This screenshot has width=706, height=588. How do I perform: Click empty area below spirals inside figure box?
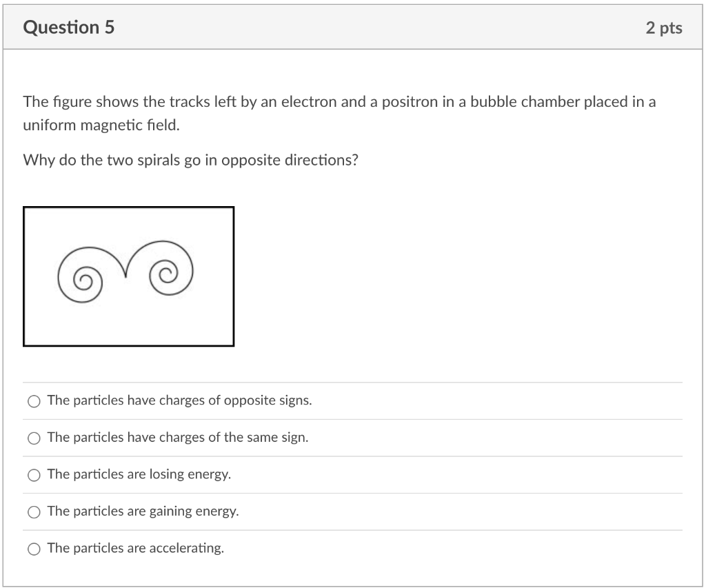[128, 324]
